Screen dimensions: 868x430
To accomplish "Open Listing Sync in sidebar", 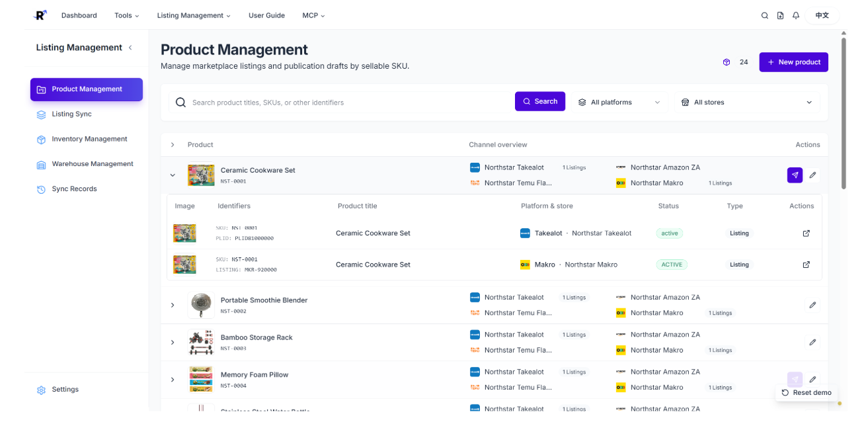I will pos(87,114).
